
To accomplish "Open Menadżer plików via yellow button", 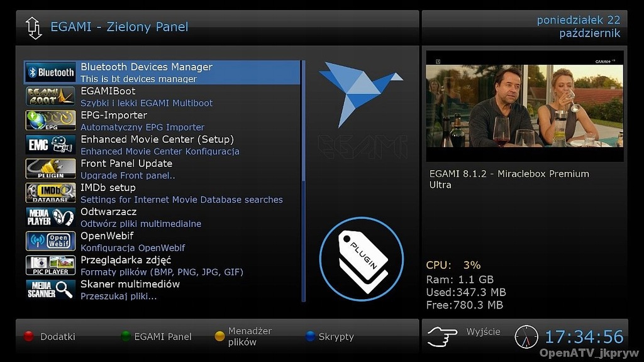I will pyautogui.click(x=243, y=337).
